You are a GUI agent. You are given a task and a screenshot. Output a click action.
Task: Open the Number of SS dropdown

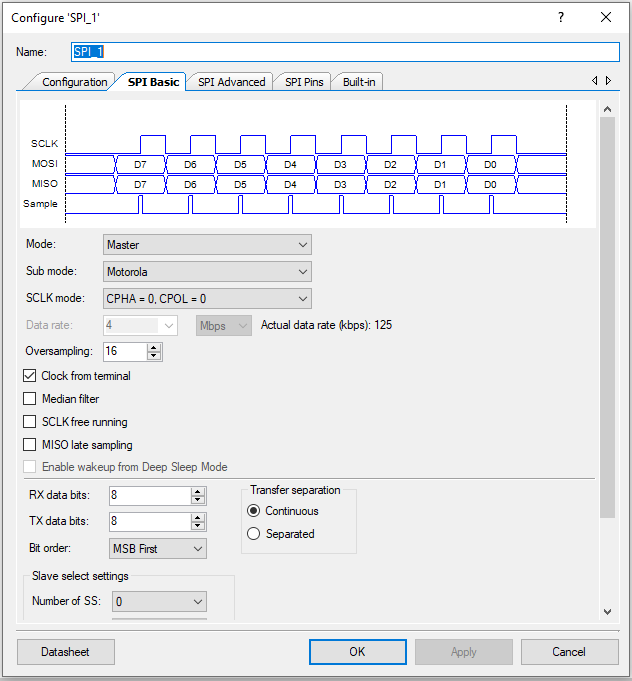pos(159,602)
